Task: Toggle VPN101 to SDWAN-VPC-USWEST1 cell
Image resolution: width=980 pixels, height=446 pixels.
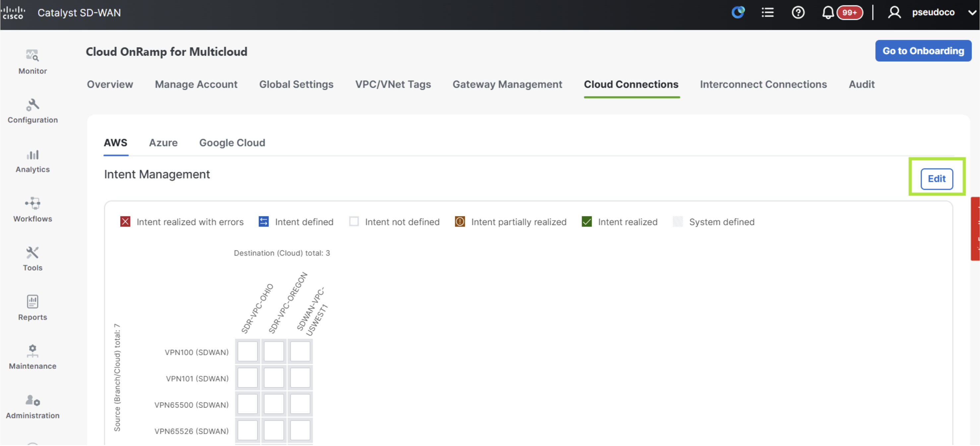Action: [x=300, y=378]
